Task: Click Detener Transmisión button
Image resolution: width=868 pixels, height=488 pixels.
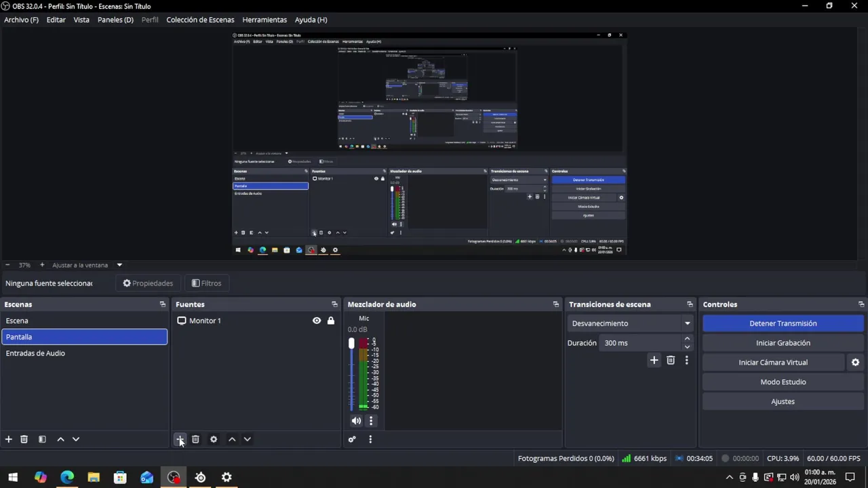Action: tap(783, 323)
